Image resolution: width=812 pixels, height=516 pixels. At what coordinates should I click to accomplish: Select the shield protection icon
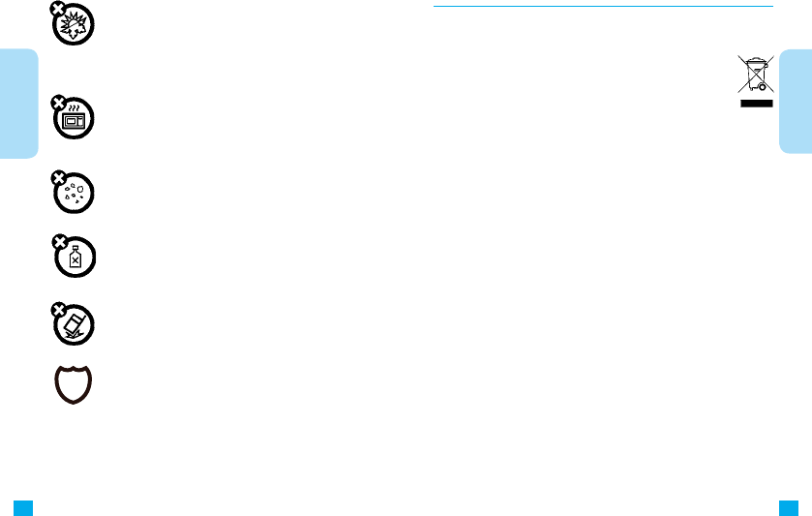73,384
